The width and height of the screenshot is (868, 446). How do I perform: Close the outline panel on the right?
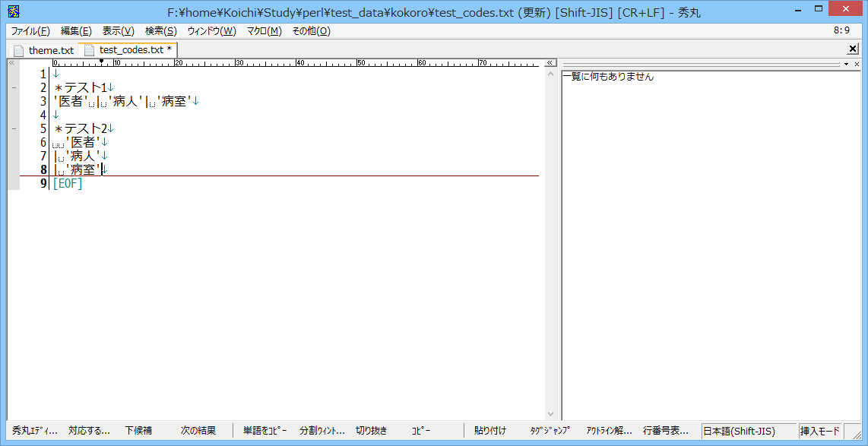tap(857, 64)
